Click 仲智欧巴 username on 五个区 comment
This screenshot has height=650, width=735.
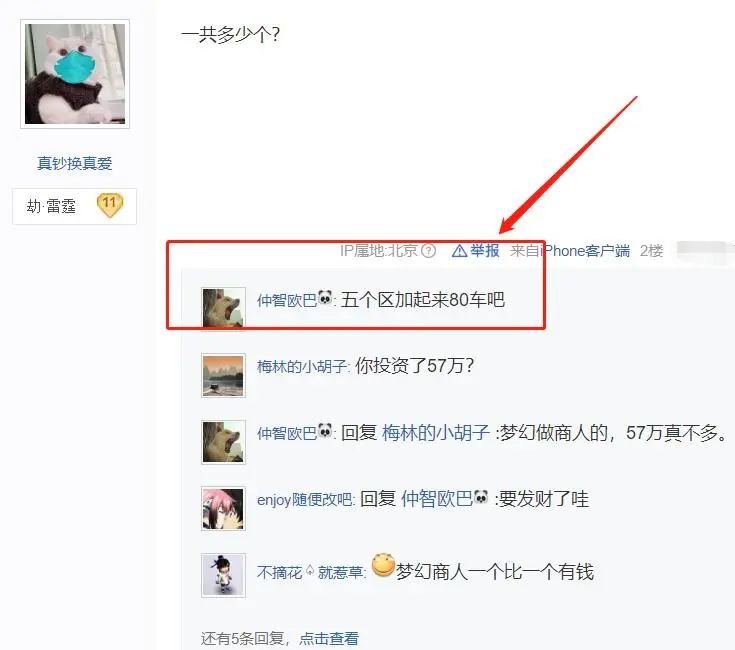click(x=287, y=300)
